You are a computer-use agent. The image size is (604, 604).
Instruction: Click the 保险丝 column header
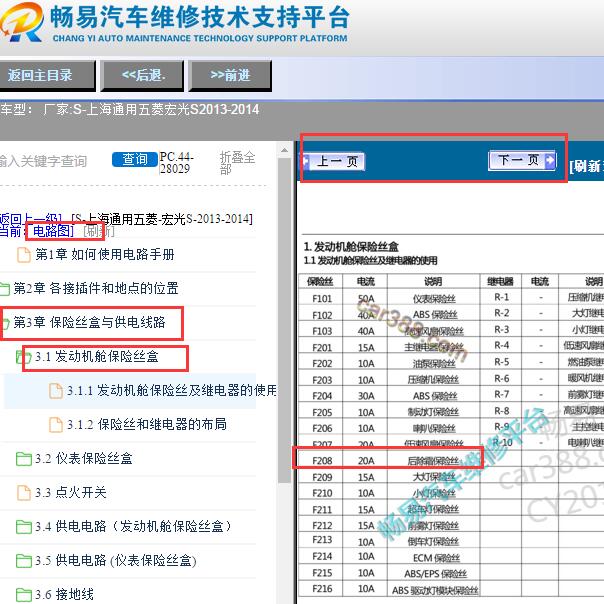pos(320,282)
